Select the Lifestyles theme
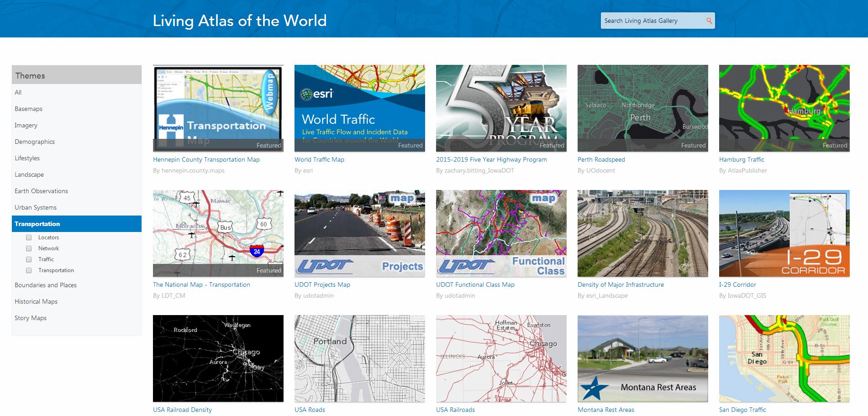Image resolution: width=868 pixels, height=416 pixels. click(77, 158)
